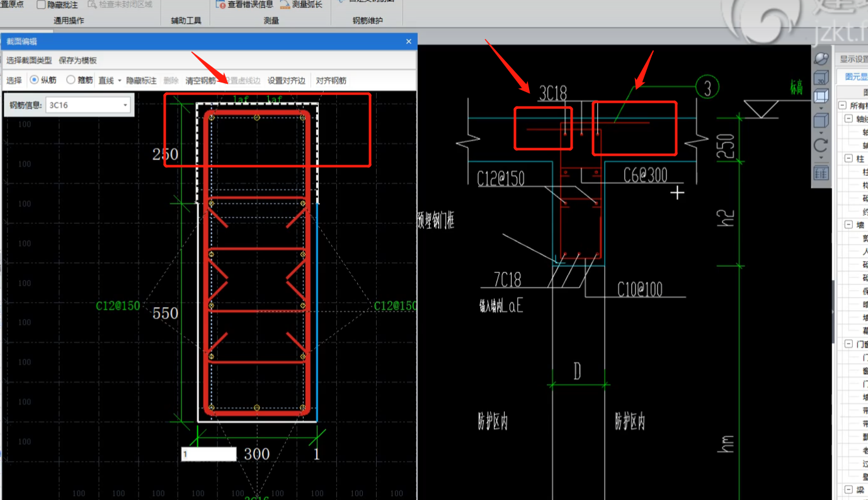Click the 7C18 label in CAD drawing
This screenshot has width=868, height=500.
click(x=507, y=279)
